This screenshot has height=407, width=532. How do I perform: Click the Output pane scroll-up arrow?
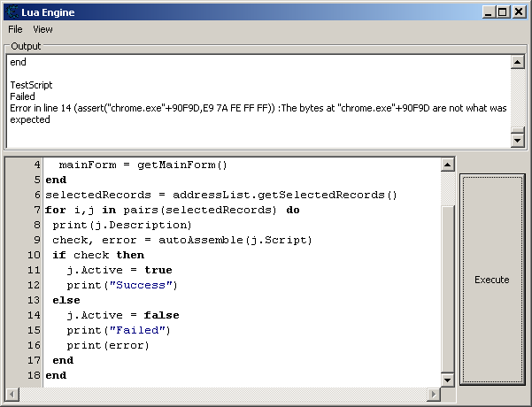[x=518, y=63]
